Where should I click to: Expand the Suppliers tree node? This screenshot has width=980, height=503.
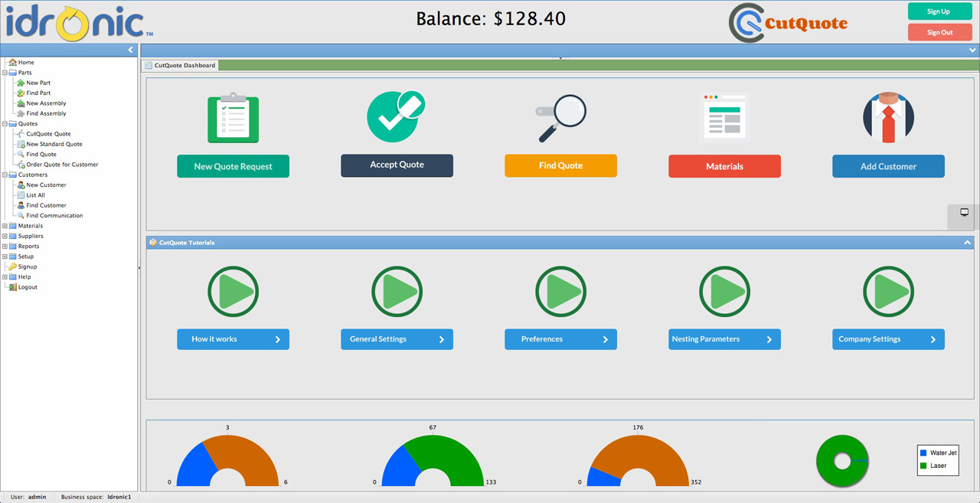click(x=5, y=236)
